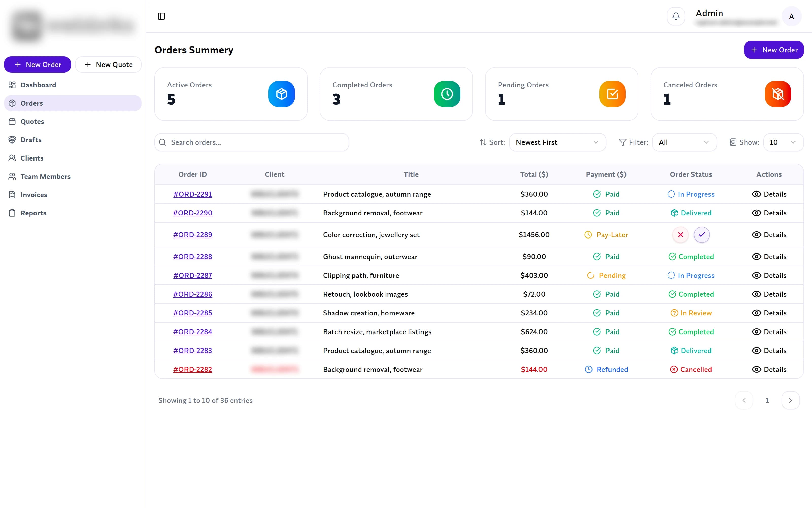Viewport: 812px width, 508px height.
Task: Go to next page arrow
Action: [x=790, y=400]
